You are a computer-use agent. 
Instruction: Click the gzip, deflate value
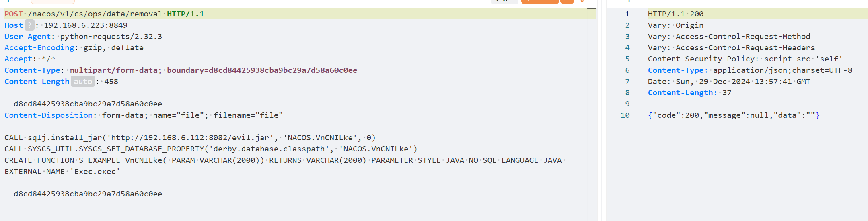click(x=113, y=47)
